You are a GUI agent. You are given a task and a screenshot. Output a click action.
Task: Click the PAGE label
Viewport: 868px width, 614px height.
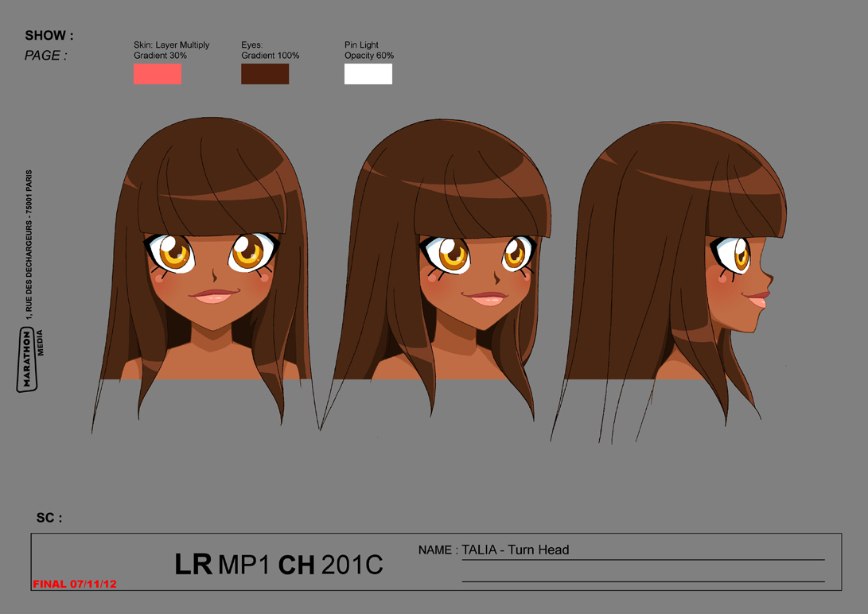(45, 56)
